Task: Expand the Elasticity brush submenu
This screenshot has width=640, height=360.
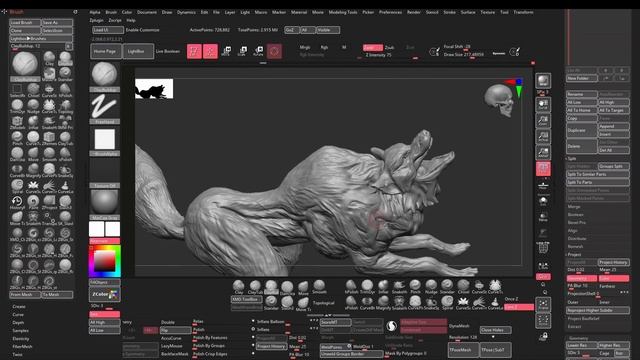Action: 21,339
